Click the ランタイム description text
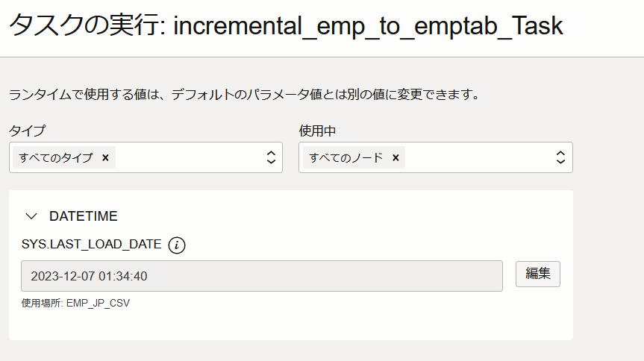This screenshot has width=644, height=361. (x=244, y=95)
